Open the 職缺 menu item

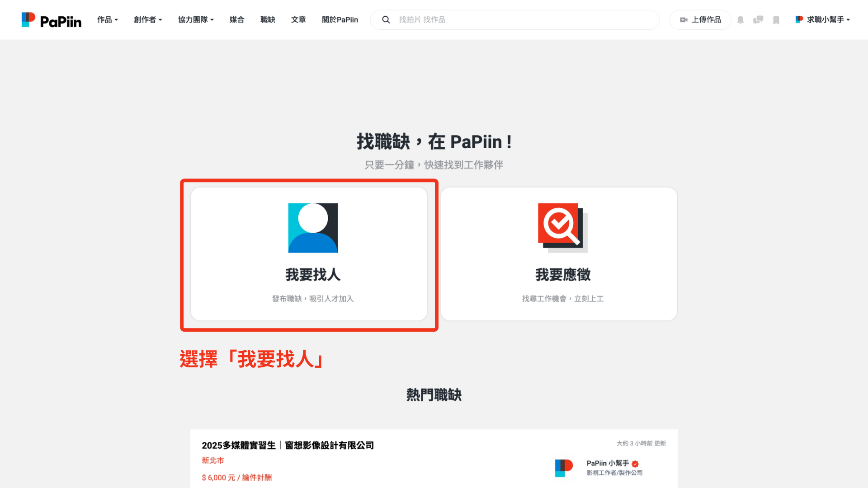[x=268, y=20]
